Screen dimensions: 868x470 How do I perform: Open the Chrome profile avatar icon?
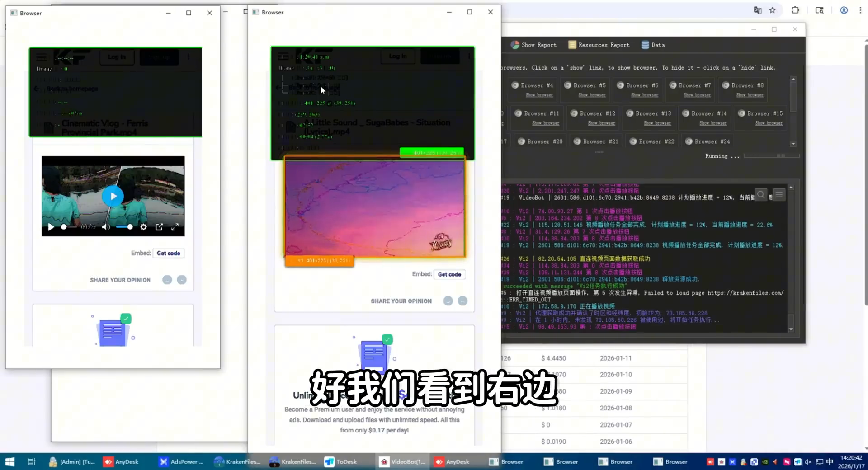click(x=844, y=10)
